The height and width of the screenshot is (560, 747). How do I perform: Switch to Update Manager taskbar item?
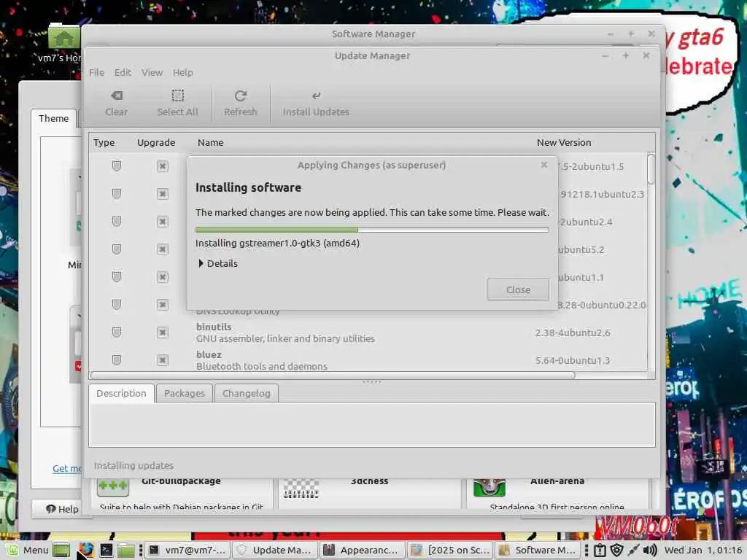click(x=275, y=550)
